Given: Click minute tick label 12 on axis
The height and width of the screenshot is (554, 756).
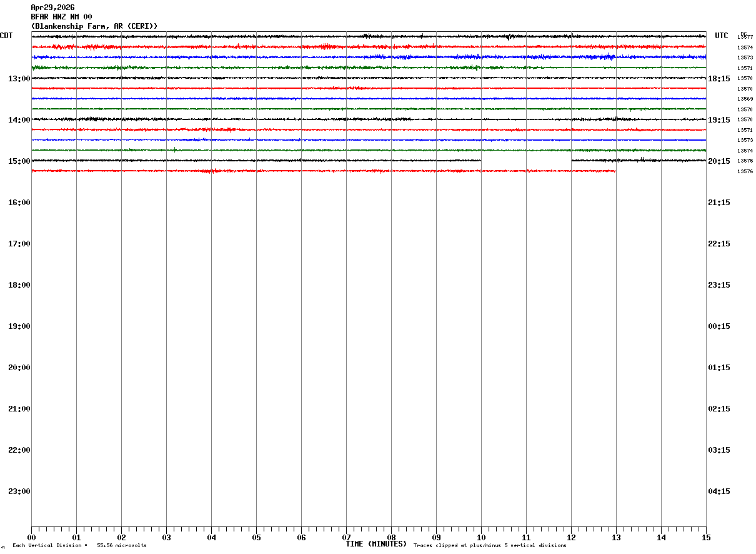Looking at the screenshot, I should coord(571,538).
